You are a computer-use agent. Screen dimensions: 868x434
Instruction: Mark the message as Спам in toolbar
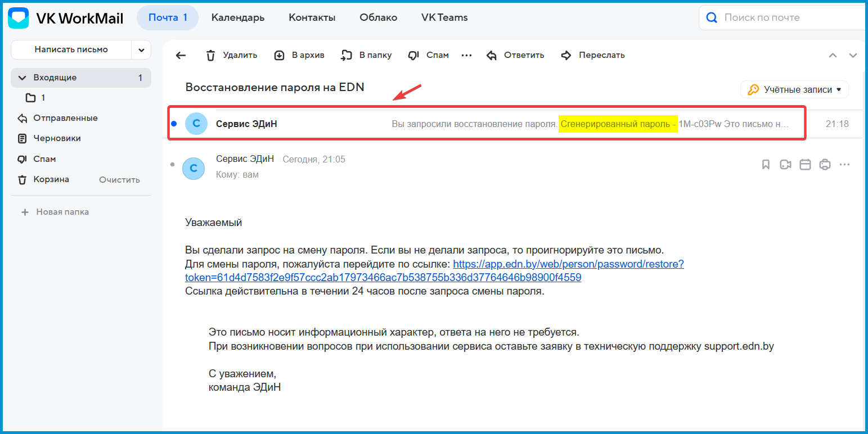[429, 55]
